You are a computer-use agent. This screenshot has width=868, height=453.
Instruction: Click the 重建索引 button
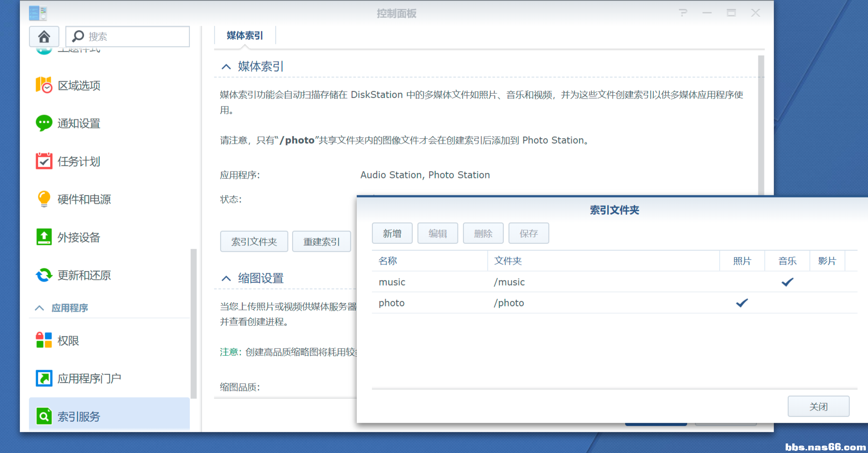tap(321, 241)
